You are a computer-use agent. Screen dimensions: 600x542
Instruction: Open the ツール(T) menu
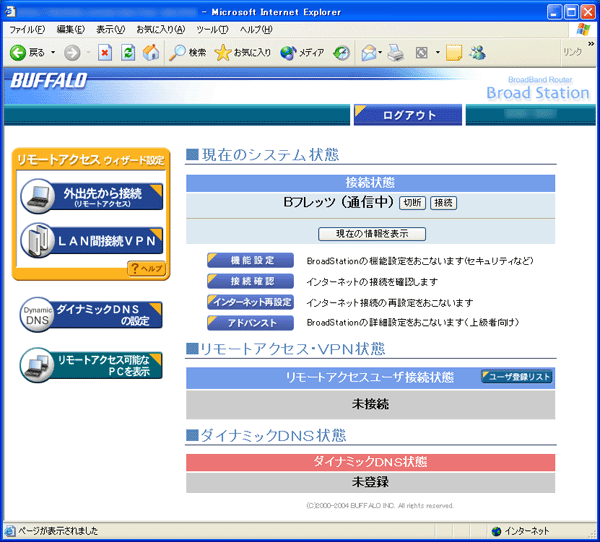point(212,29)
